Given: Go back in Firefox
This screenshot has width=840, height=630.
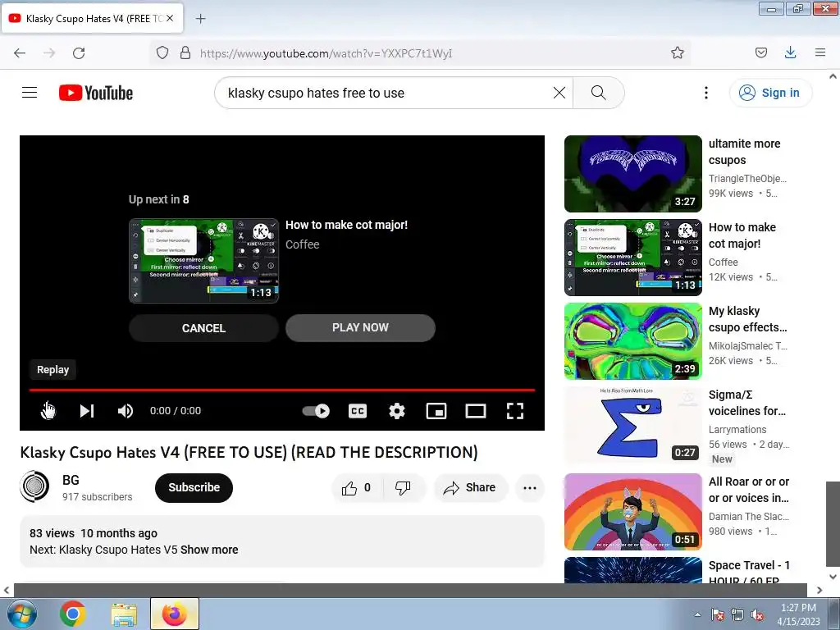Looking at the screenshot, I should [x=20, y=53].
